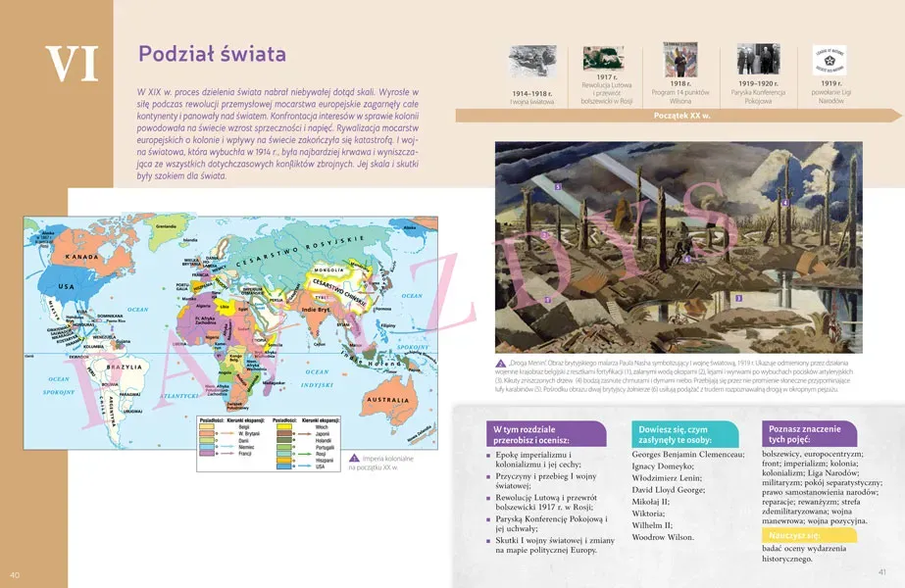
Task: Select the W tym rozdziale poznasz header tab
Action: [530, 434]
